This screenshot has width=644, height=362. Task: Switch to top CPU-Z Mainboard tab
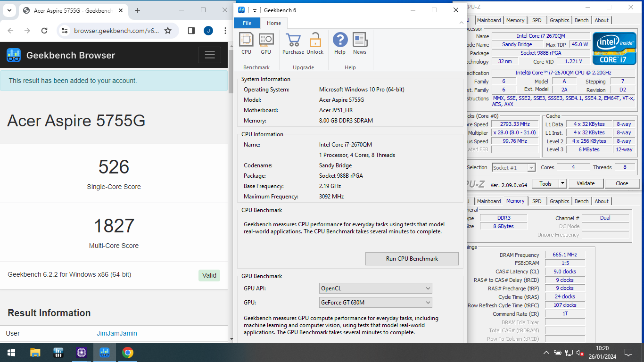click(489, 20)
